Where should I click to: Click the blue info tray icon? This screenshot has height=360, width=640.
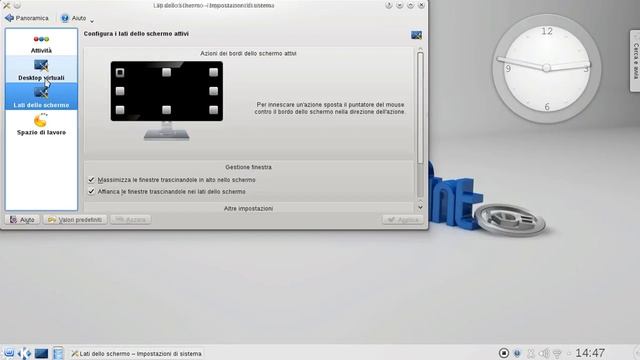click(x=517, y=353)
